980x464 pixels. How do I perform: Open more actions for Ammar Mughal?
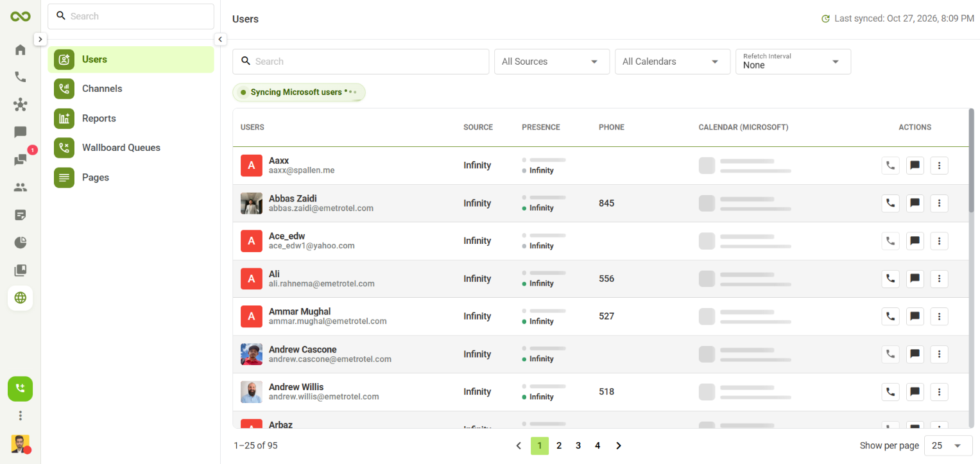pyautogui.click(x=940, y=316)
